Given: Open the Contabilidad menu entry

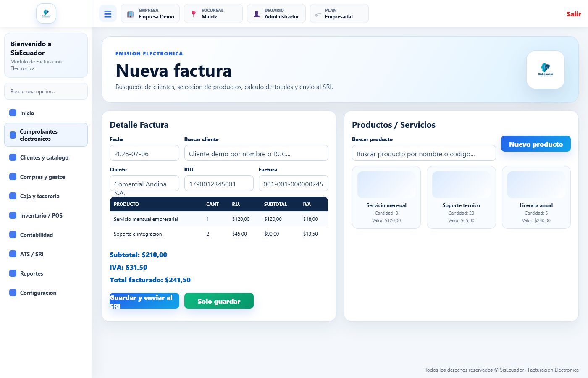Looking at the screenshot, I should (x=46, y=235).
